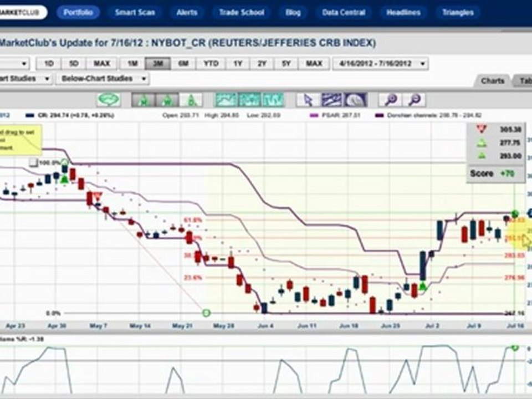Click green triangle beside 277.75
Screen dimensions: 532x399
pyautogui.click(x=482, y=143)
